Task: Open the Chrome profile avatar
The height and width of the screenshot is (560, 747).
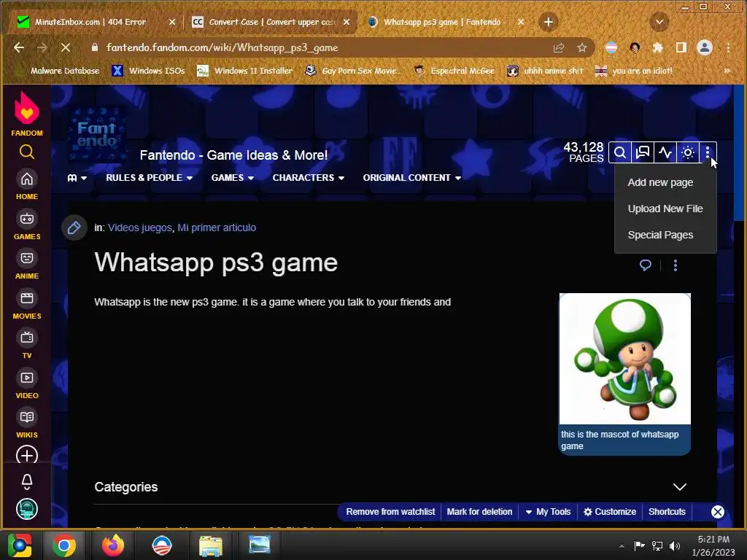Action: point(705,47)
